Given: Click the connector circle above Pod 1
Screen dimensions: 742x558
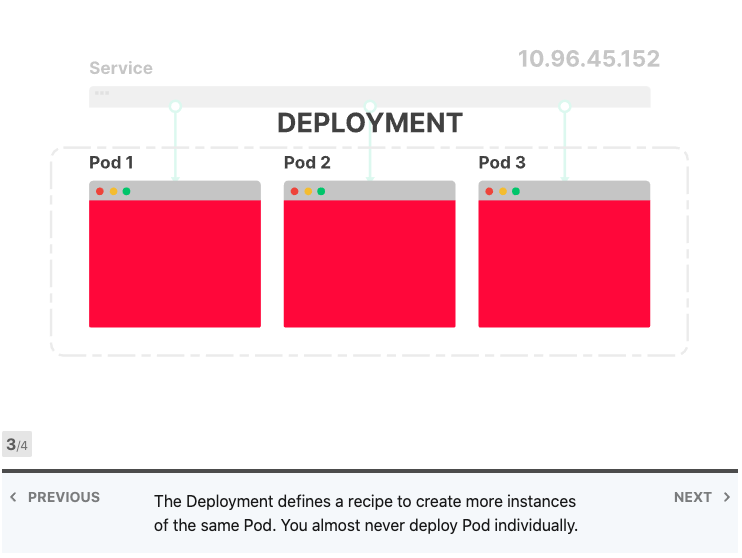Looking at the screenshot, I should (x=175, y=106).
